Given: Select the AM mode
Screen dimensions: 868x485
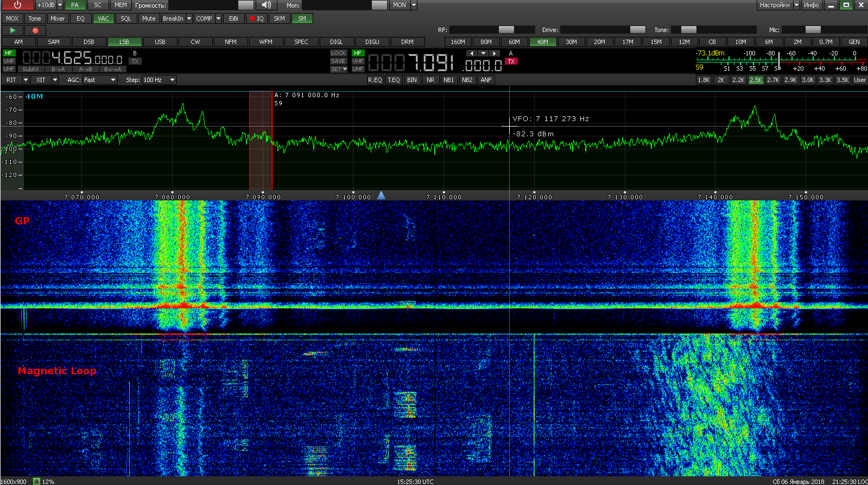Looking at the screenshot, I should [18, 42].
